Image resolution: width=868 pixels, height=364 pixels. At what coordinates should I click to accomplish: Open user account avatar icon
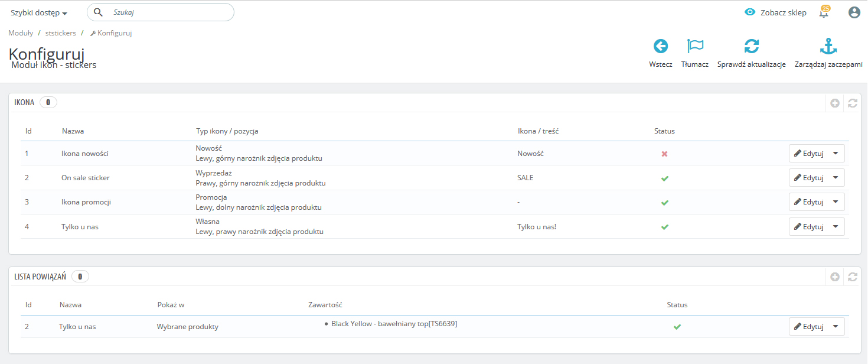click(x=854, y=12)
